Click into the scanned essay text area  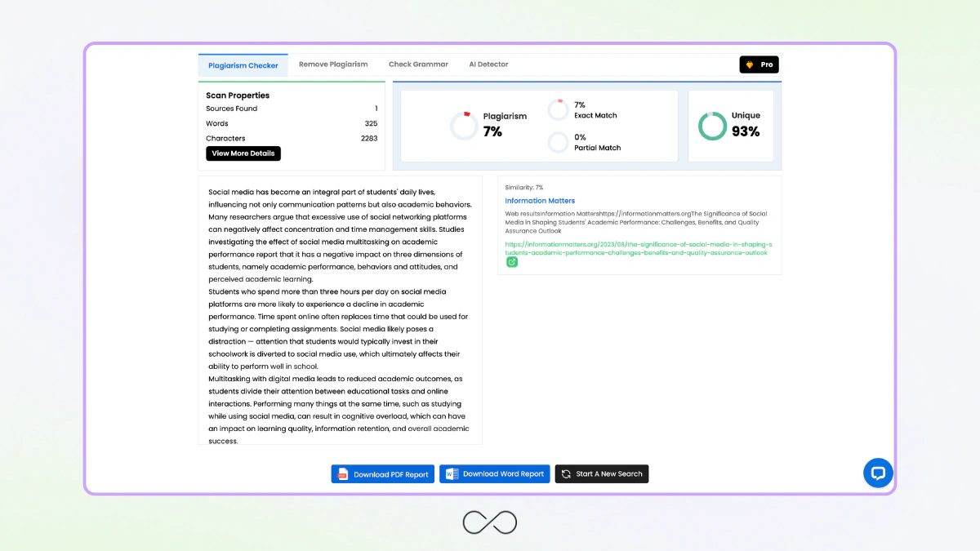[340, 310]
